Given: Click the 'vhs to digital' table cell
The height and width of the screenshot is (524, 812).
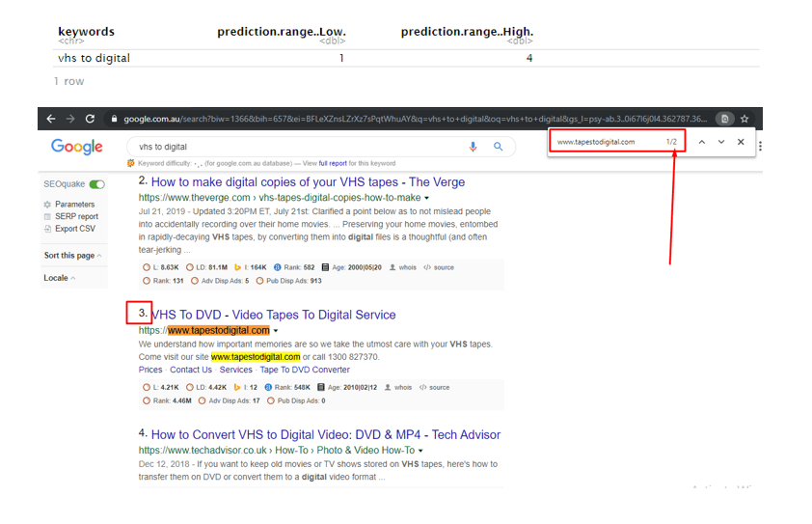Looking at the screenshot, I should tap(94, 58).
